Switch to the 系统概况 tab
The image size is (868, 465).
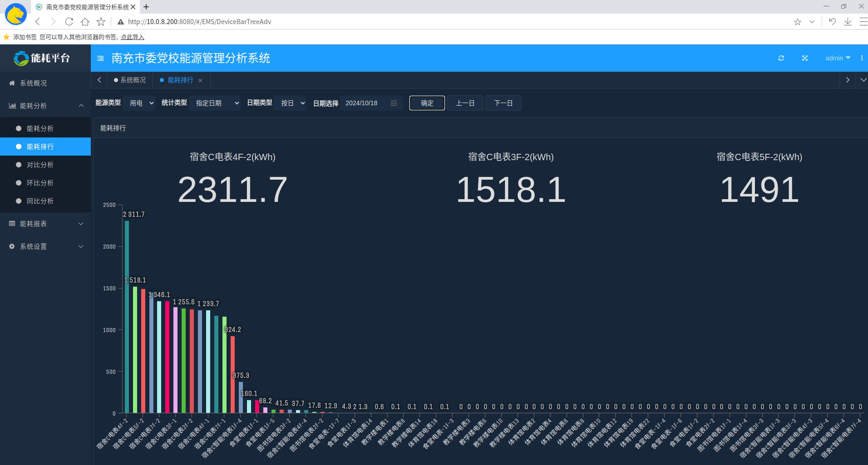130,80
